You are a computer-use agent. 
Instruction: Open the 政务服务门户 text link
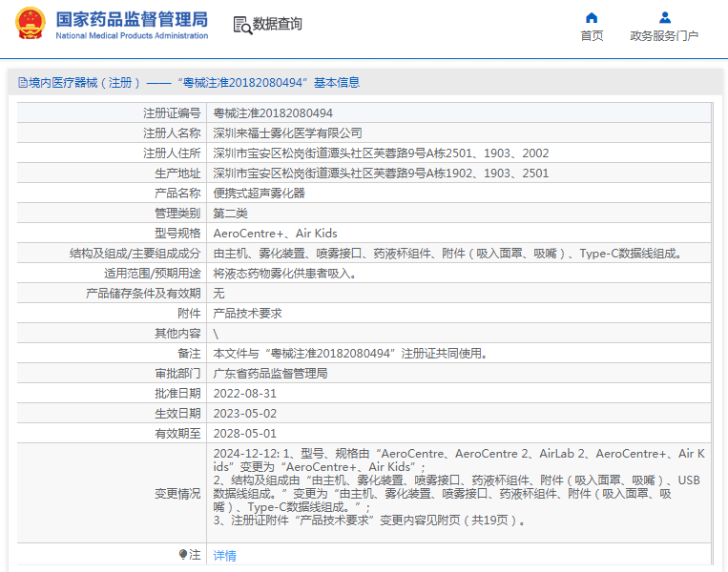coord(664,36)
